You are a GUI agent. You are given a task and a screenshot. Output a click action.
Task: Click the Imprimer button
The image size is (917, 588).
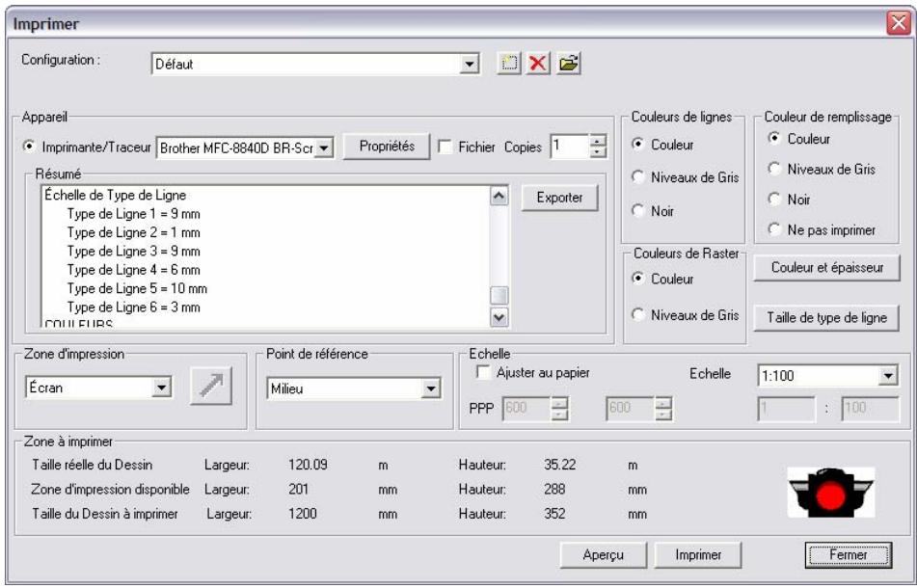pyautogui.click(x=698, y=554)
